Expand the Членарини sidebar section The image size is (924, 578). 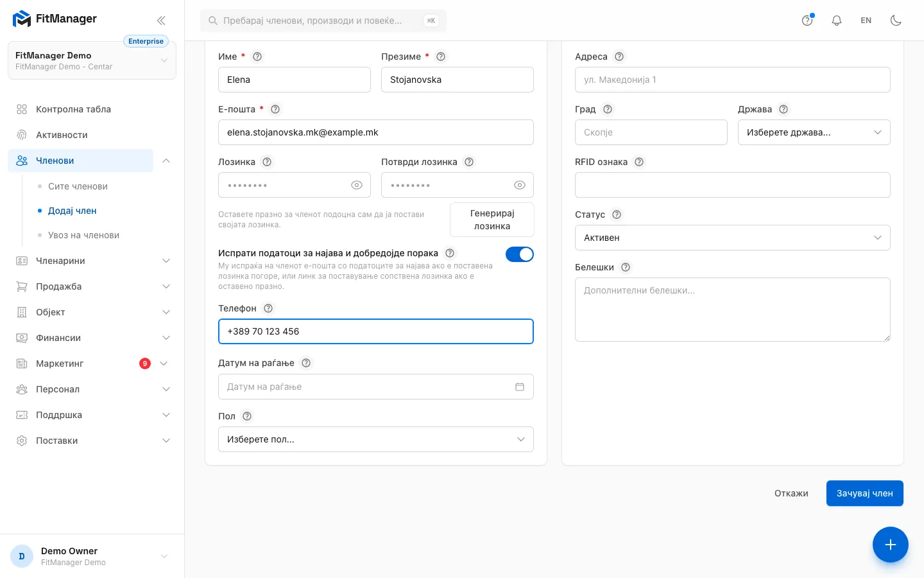93,261
